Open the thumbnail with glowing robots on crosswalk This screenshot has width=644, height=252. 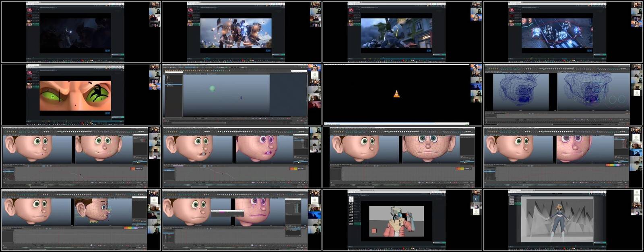[563, 32]
